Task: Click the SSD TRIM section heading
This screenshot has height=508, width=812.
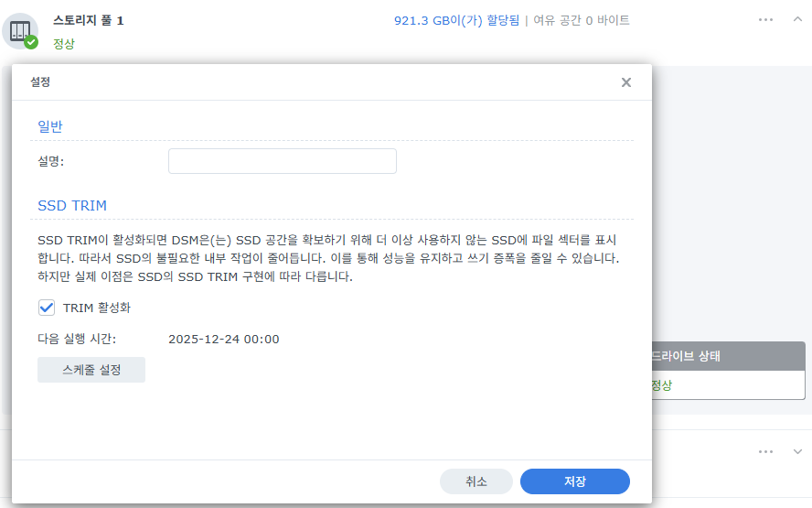Action: click(72, 205)
